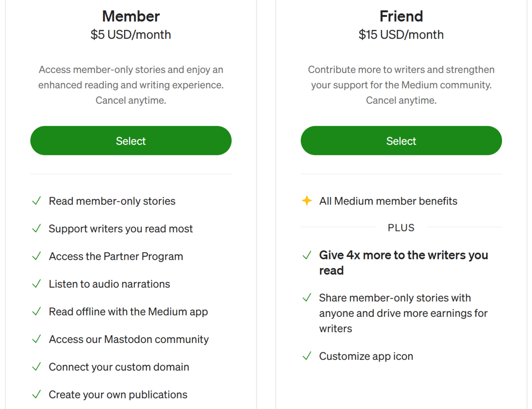Screen dimensions: 532x409
Task: Click the Friend plan heading
Action: tap(401, 16)
